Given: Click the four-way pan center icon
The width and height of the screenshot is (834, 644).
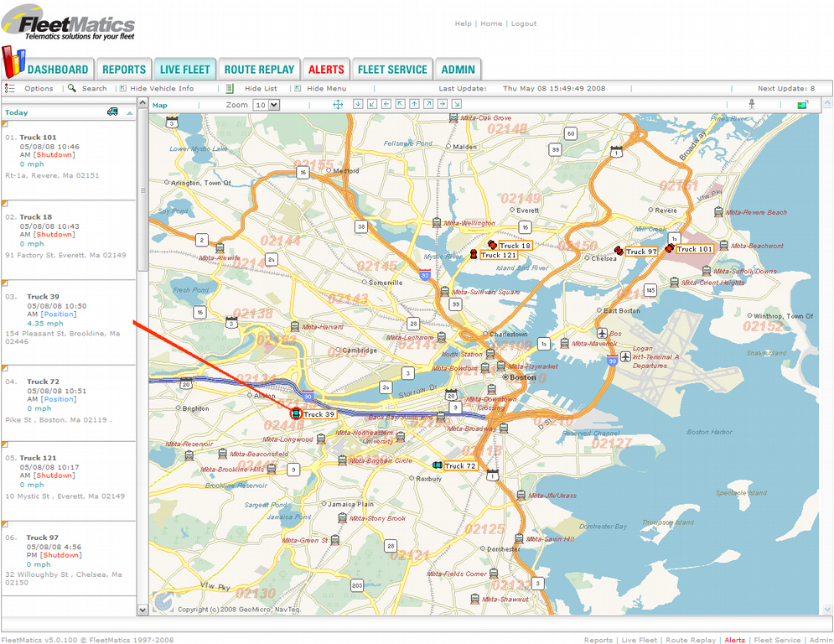Looking at the screenshot, I should tap(338, 104).
